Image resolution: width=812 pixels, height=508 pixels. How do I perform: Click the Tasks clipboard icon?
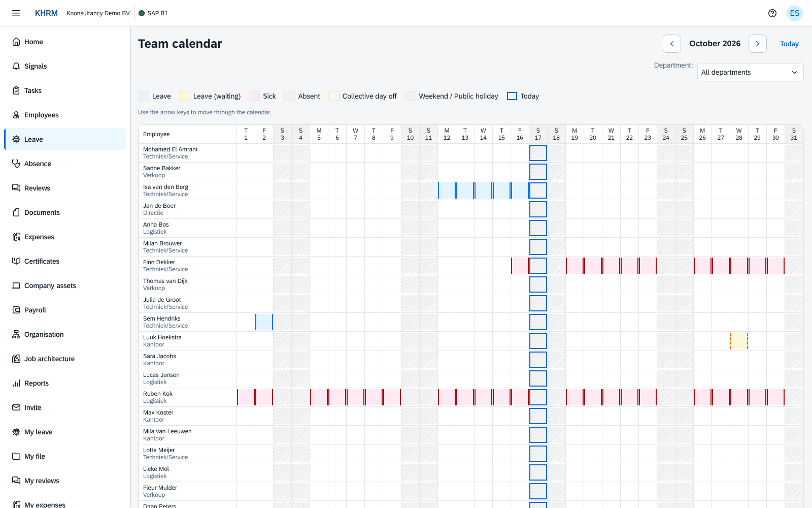pos(16,90)
